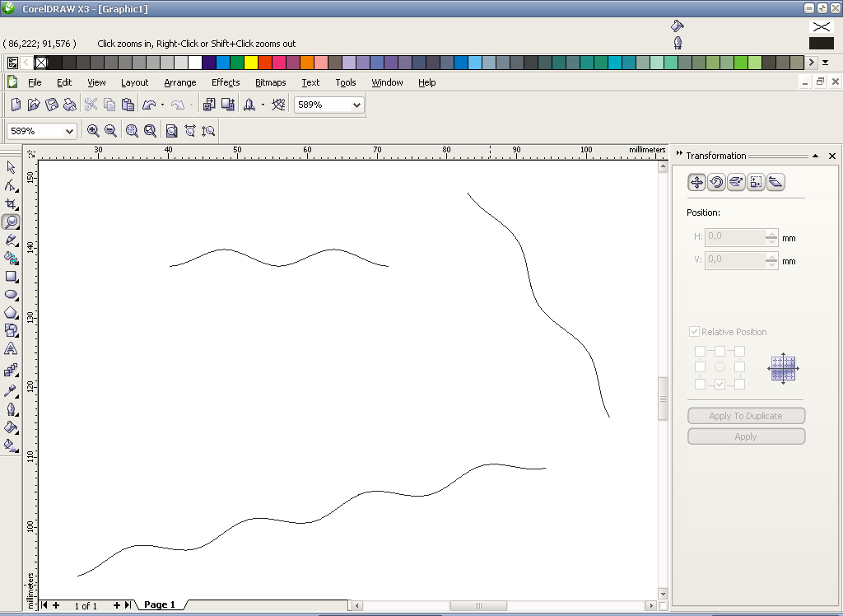Viewport: 843px width, 616px height.
Task: Open the Fill bucket tool flyout
Action: tap(11, 427)
